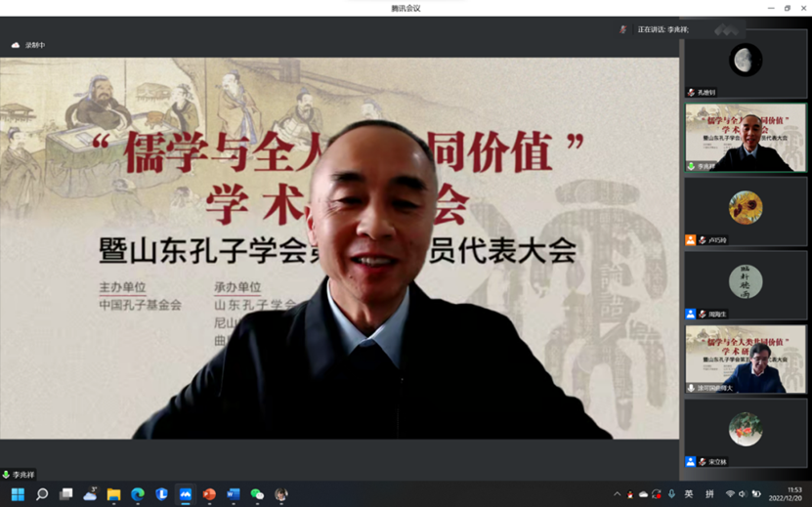Select the sunflower avatar participant tile
Viewport: 812px width, 507px height.
(x=745, y=208)
